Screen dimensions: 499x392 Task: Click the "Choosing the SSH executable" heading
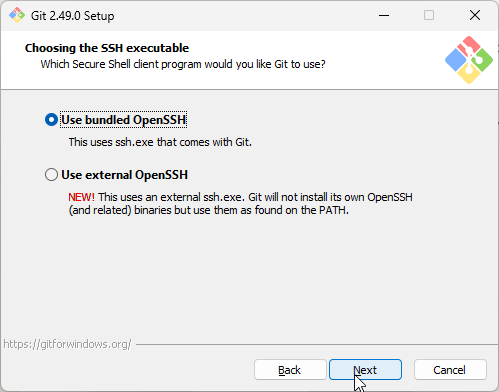click(107, 48)
